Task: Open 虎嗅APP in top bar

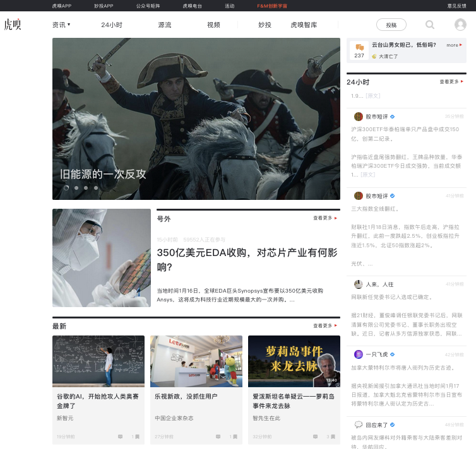Action: 62,6
